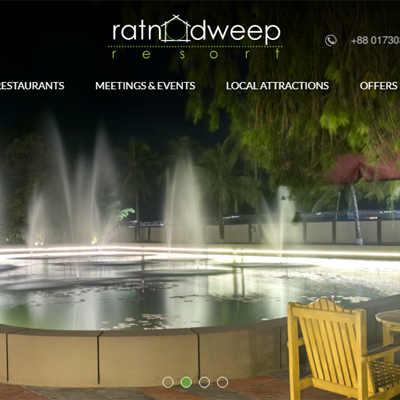400x400 pixels.
Task: Select the active green slide dot
Action: coord(186,382)
